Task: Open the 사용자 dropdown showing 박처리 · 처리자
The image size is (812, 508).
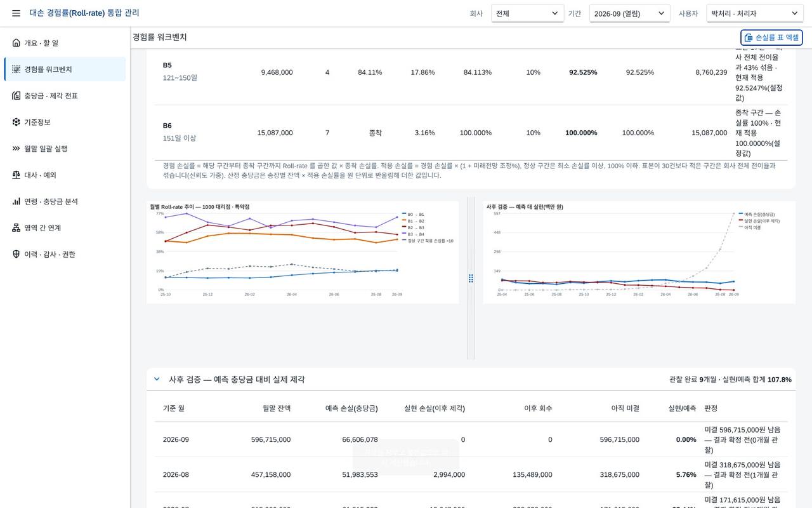Action: (755, 13)
